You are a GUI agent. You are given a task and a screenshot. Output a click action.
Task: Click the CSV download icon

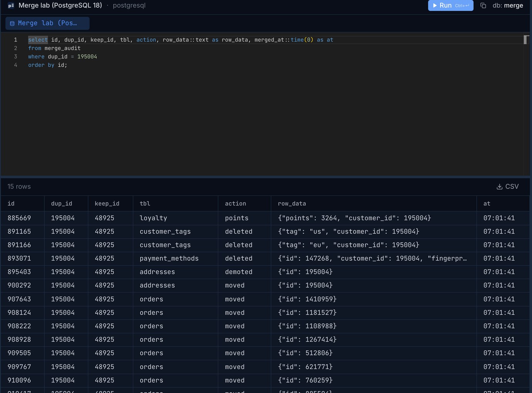click(x=499, y=186)
